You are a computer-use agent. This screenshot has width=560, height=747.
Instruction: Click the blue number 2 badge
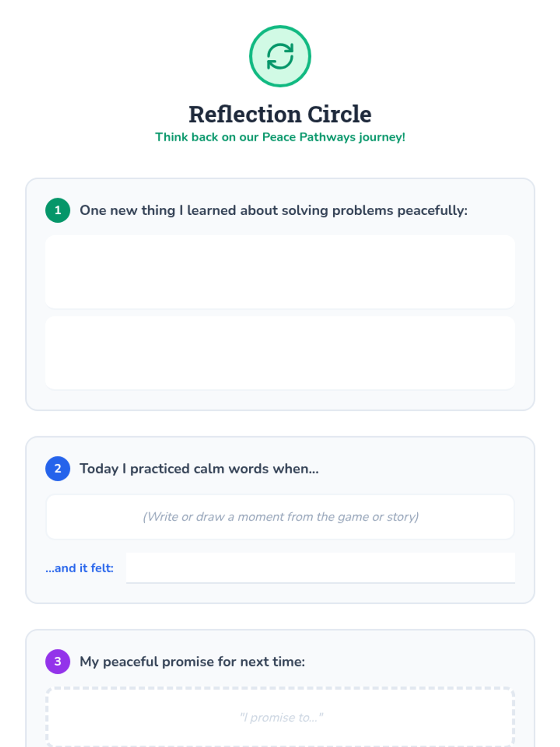pyautogui.click(x=58, y=468)
